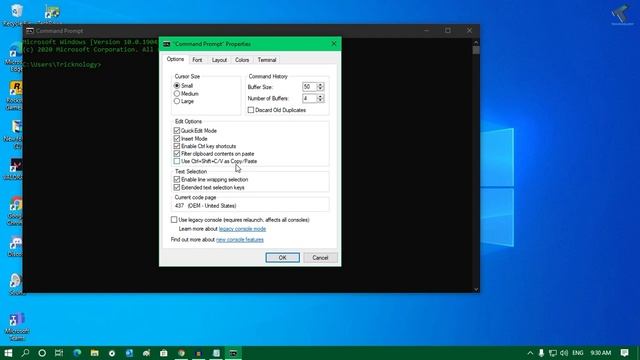This screenshot has height=360, width=640.
Task: Switch to the Options tab
Action: tap(175, 60)
